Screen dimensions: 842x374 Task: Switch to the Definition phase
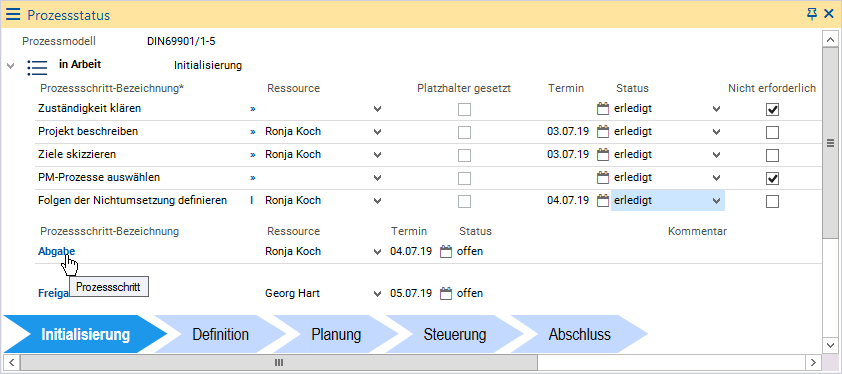click(220, 334)
